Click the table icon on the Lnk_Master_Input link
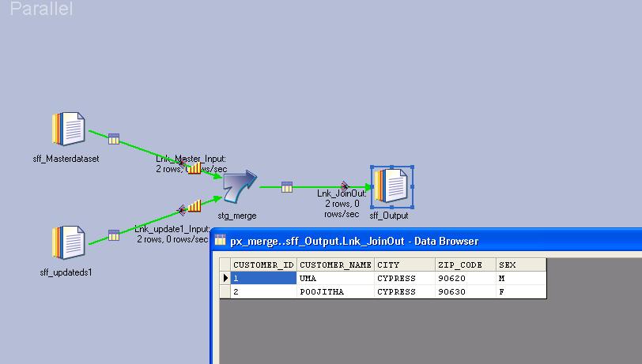 click(114, 139)
